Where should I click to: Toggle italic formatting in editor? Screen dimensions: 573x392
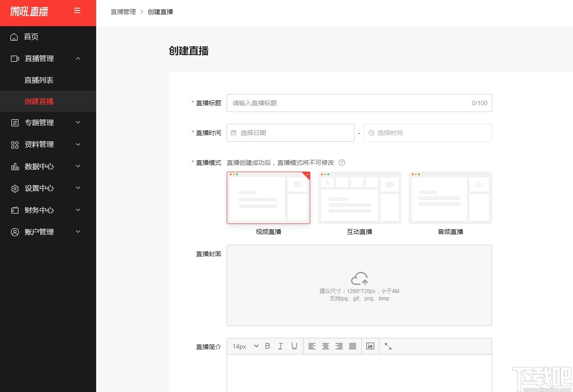coord(280,346)
